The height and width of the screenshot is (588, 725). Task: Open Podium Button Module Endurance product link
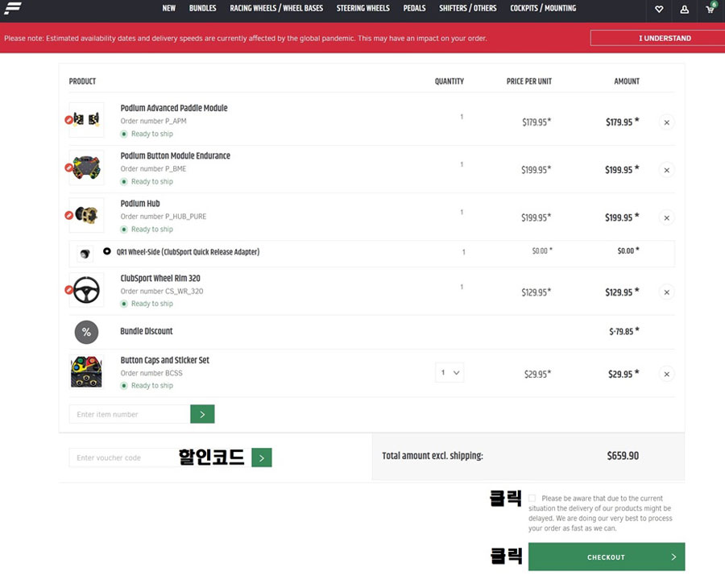(x=176, y=155)
